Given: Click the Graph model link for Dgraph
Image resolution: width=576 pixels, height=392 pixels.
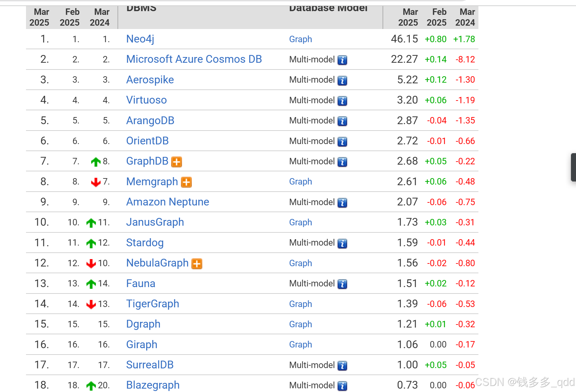Looking at the screenshot, I should [300, 325].
